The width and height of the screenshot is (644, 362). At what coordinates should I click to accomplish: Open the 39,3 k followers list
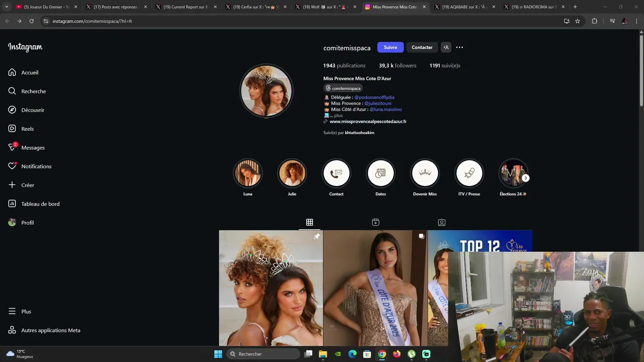[397, 65]
